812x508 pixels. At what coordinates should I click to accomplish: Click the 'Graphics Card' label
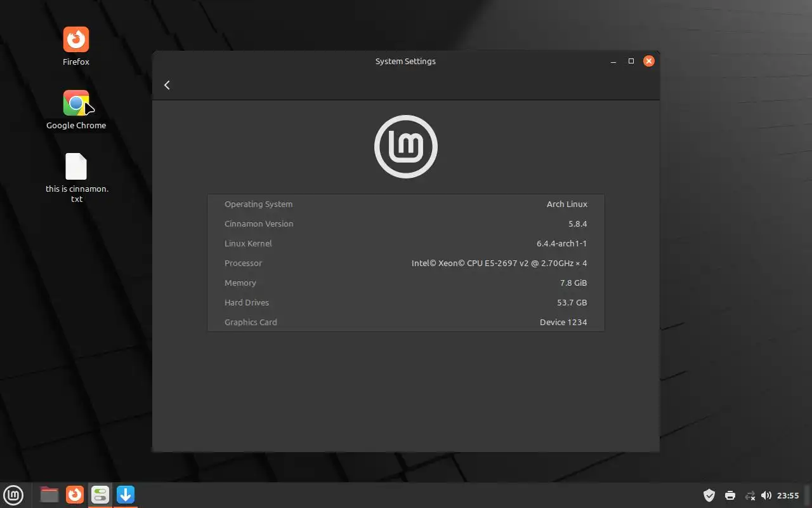click(x=251, y=323)
